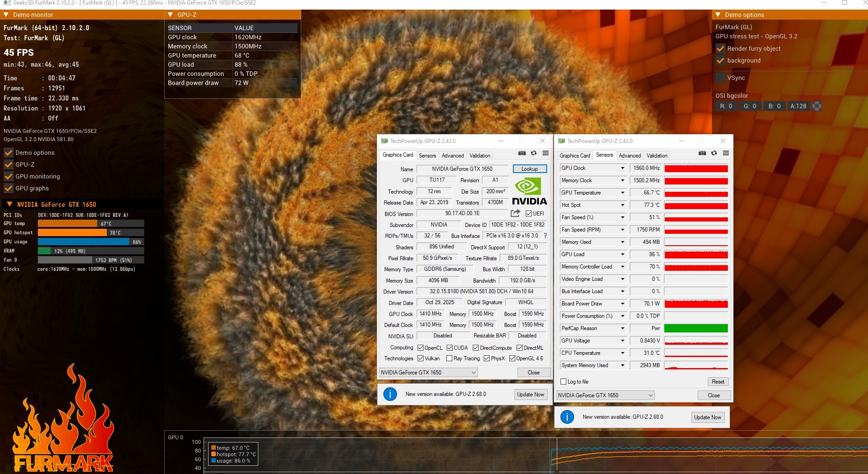Viewport: 868px width, 474px height.
Task: Click Update Now in left GPU-Z window
Action: pos(530,395)
